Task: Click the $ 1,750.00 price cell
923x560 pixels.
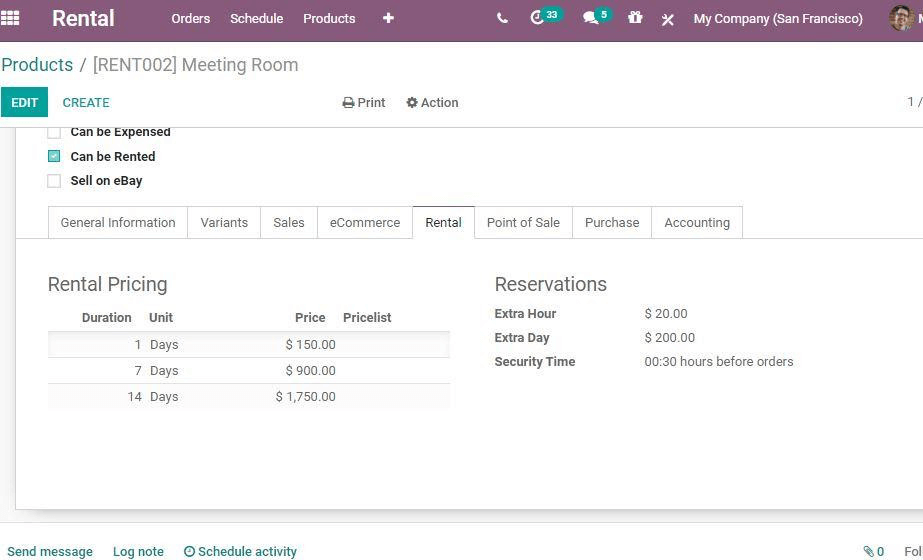Action: click(306, 396)
